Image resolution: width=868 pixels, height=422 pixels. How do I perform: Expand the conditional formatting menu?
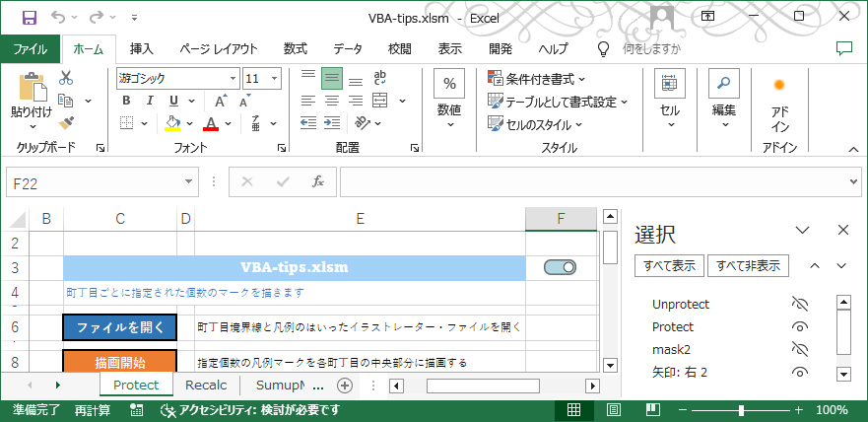(536, 78)
